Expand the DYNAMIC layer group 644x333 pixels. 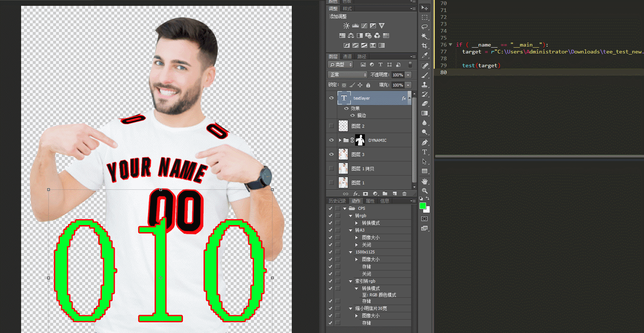340,140
